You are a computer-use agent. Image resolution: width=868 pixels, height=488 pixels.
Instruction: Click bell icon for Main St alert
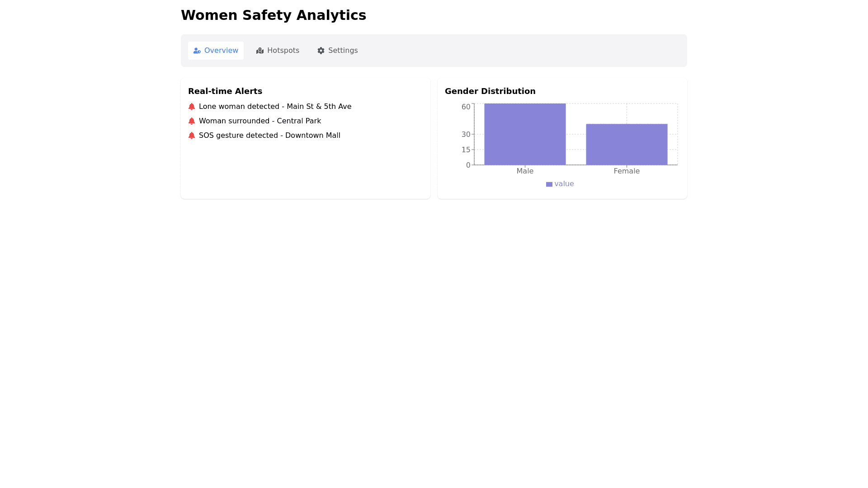pyautogui.click(x=192, y=107)
